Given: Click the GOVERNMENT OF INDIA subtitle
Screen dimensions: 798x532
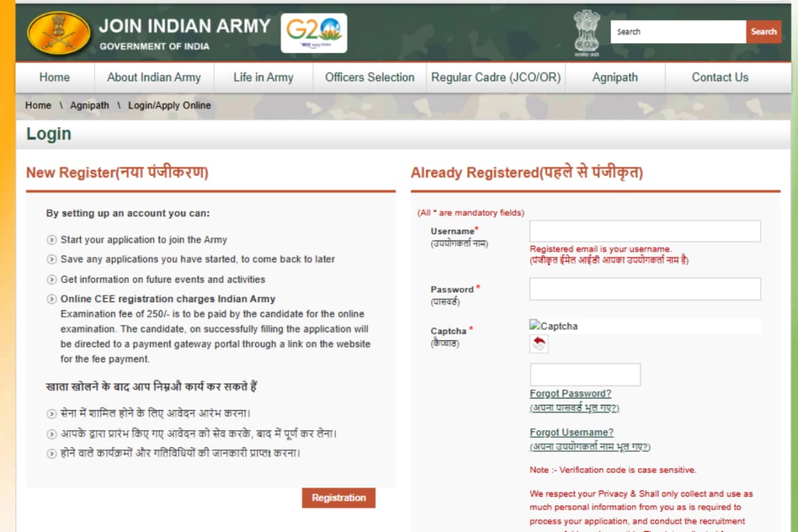Looking at the screenshot, I should [x=154, y=47].
